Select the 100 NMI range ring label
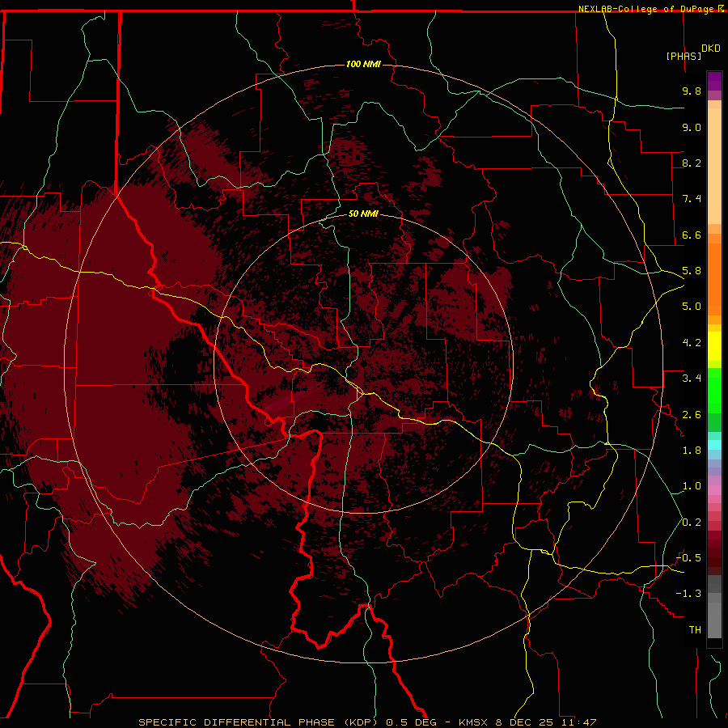Viewport: 728px width, 728px height. pos(363,64)
